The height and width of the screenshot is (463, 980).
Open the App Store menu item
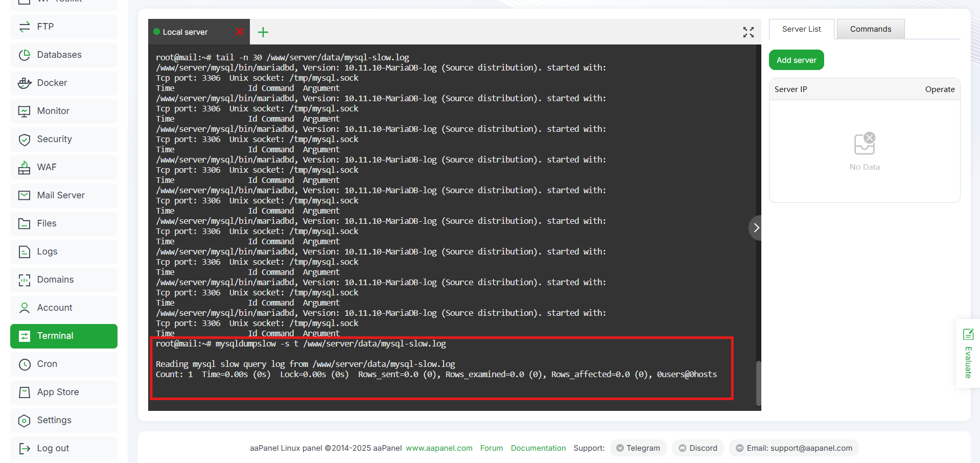[x=64, y=392]
